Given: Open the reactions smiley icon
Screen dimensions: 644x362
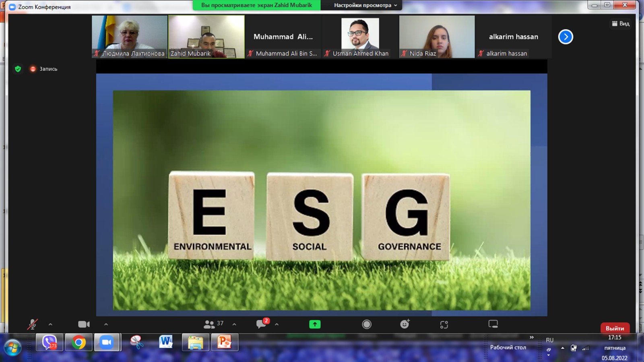Looking at the screenshot, I should tap(405, 324).
